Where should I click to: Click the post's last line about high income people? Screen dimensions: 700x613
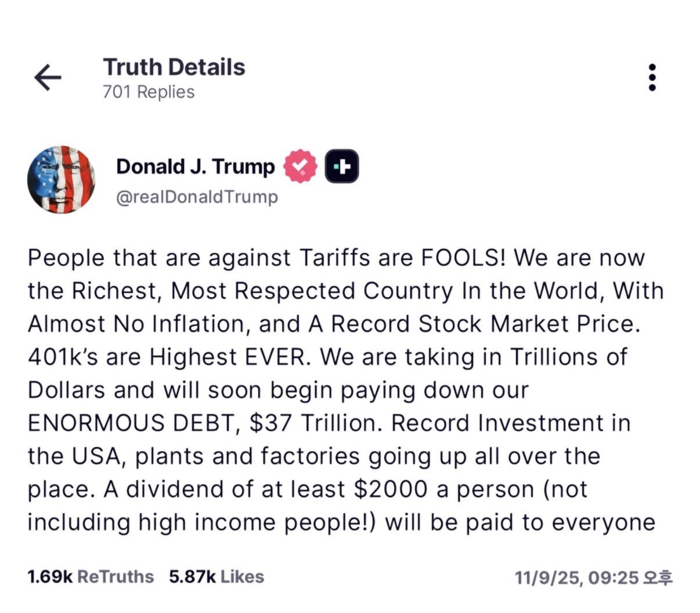click(x=341, y=522)
